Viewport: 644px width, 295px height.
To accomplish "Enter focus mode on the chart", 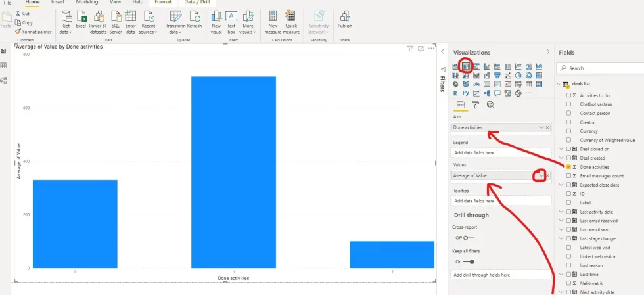I will (421, 49).
